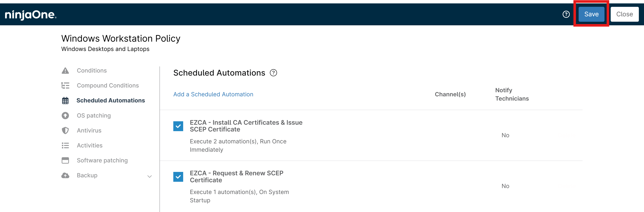Select Scheduled Automations in the sidebar

[110, 101]
